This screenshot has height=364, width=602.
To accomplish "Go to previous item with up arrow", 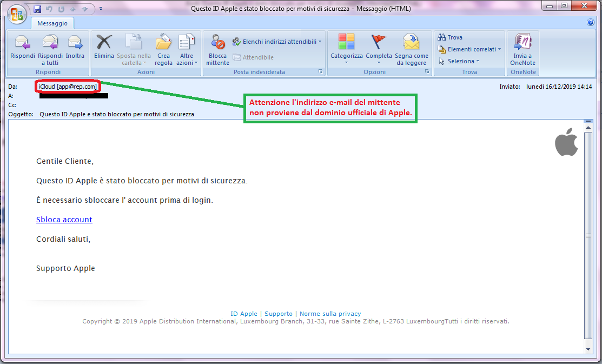I will (73, 9).
